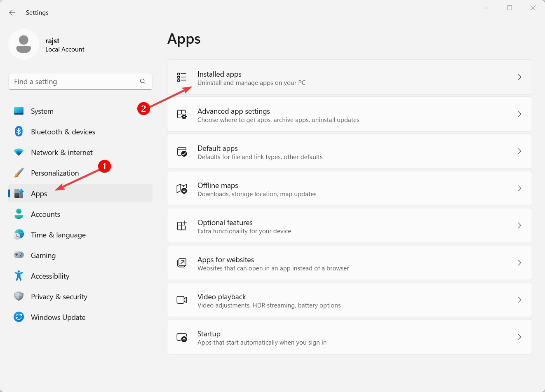Expand Installed apps using its chevron
The image size is (545, 392).
pos(519,77)
